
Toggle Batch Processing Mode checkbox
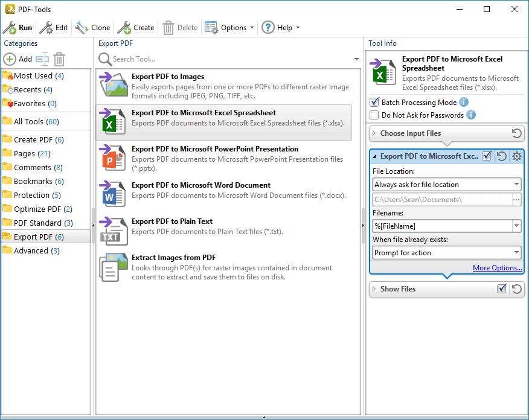point(374,102)
